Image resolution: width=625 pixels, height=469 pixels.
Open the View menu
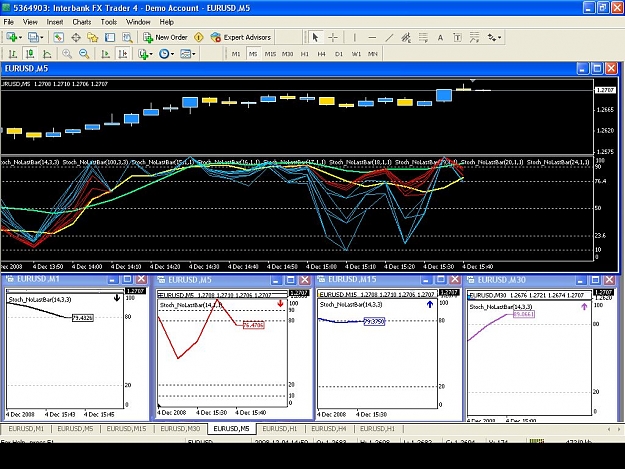click(30, 22)
